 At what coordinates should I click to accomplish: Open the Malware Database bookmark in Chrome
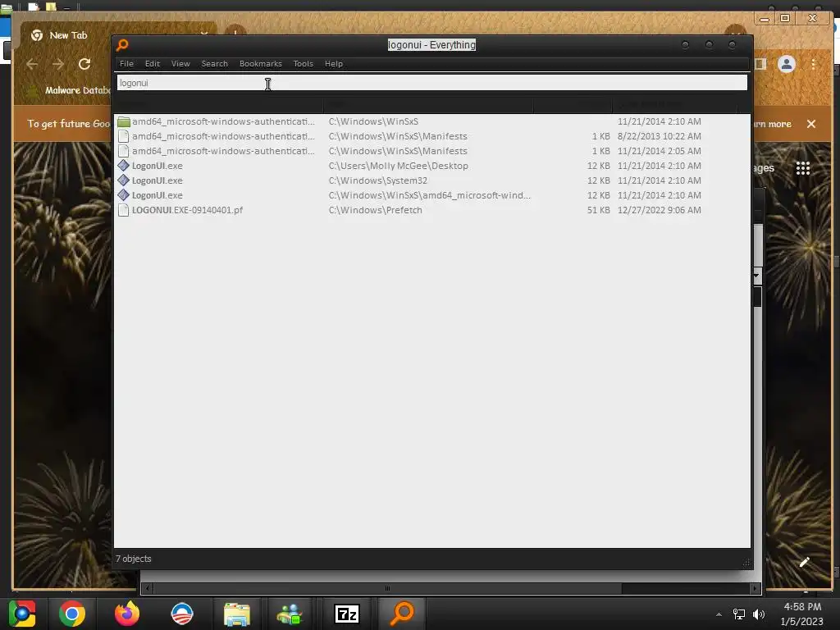tap(70, 90)
